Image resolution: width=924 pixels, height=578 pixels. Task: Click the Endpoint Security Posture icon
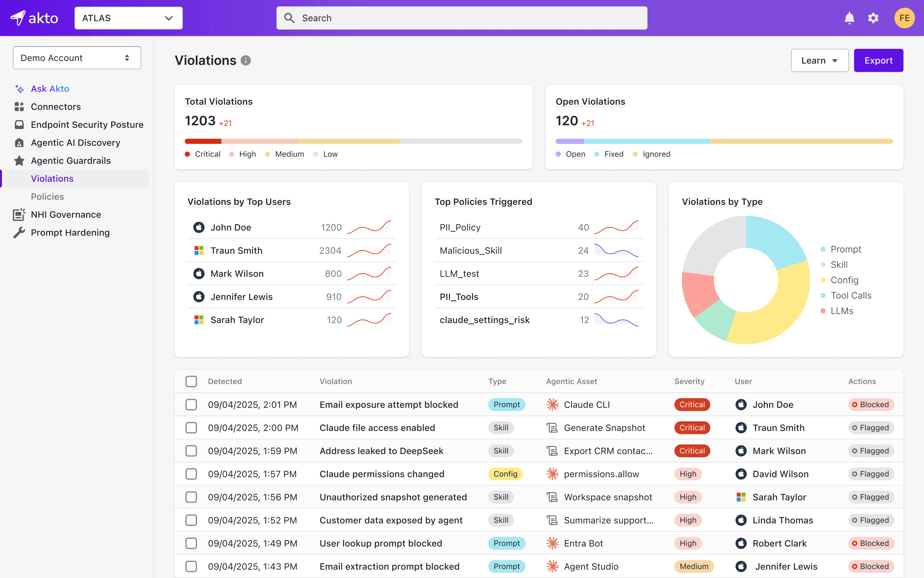click(x=19, y=125)
